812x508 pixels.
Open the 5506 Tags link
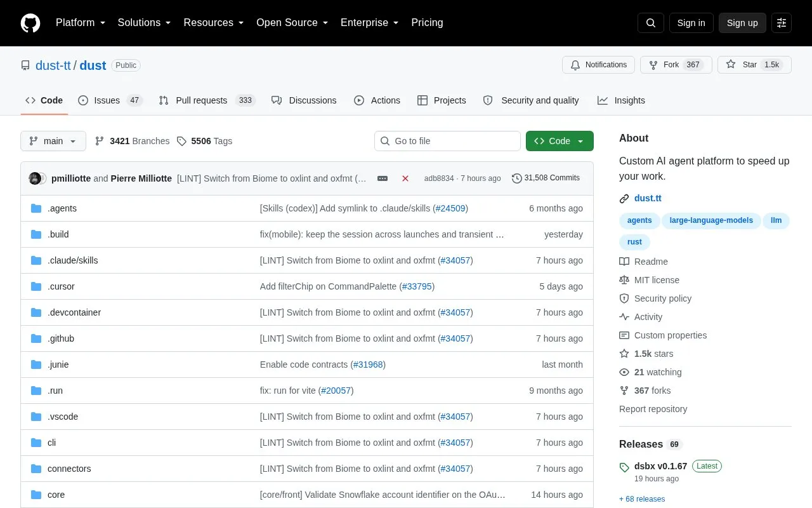pos(204,141)
